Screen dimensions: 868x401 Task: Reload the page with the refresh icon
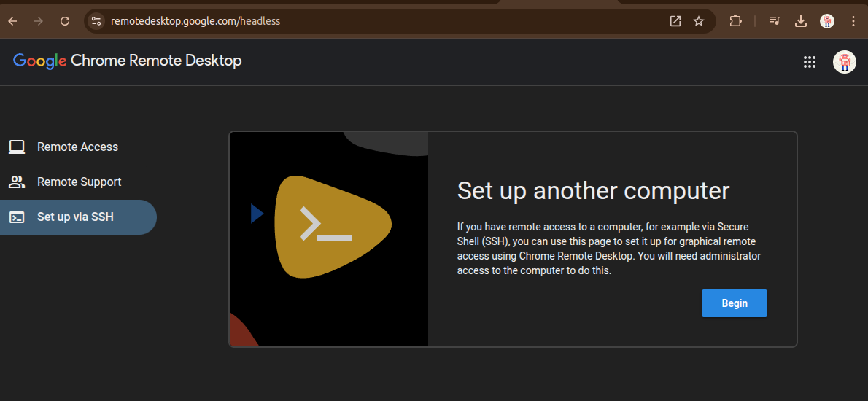[x=65, y=22]
